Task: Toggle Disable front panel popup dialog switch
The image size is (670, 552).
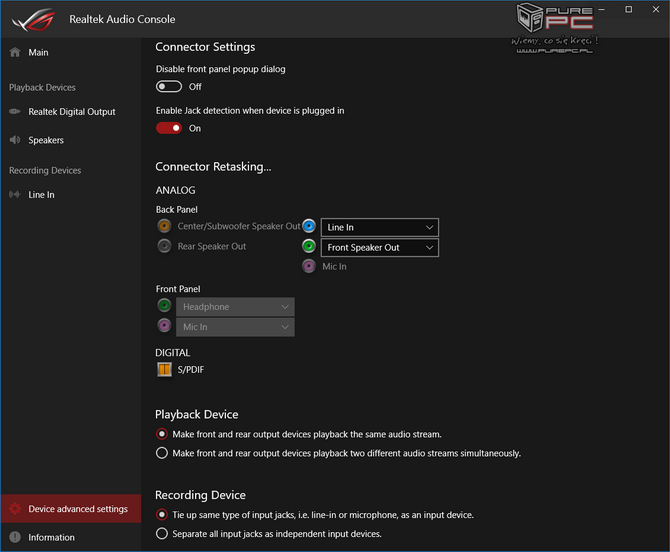Action: pyautogui.click(x=169, y=87)
